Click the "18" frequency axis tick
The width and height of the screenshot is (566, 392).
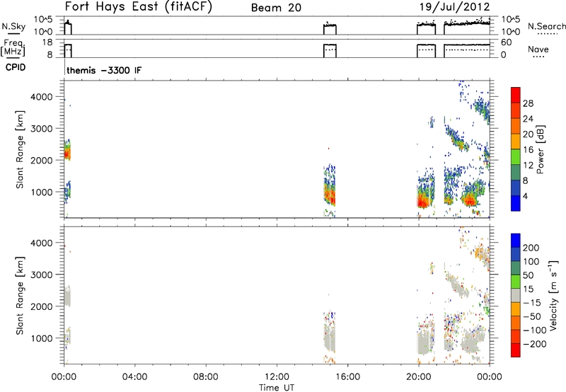tap(47, 42)
